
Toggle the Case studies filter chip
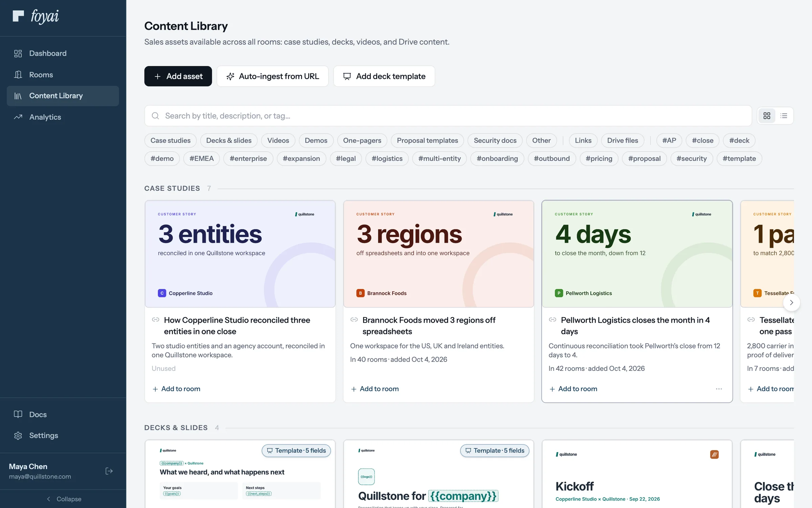[x=171, y=141]
